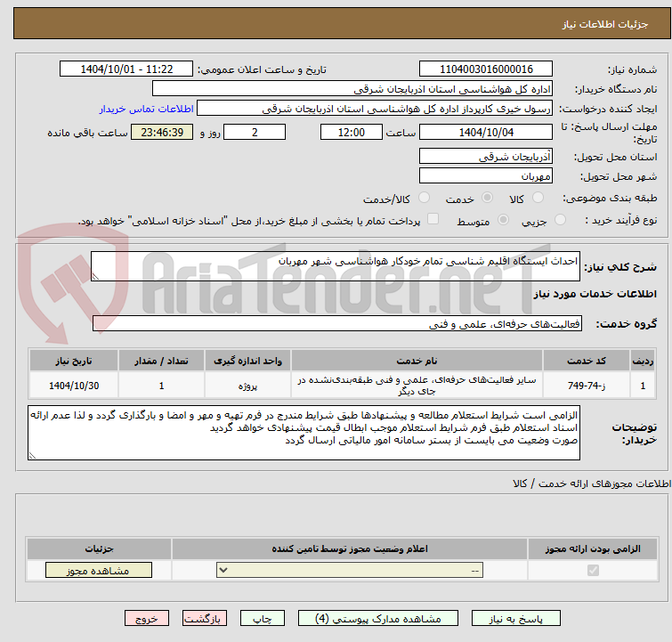This screenshot has height=642, width=672.
Task: Click the نام دستگاه خریدار field
Action: click(352, 89)
